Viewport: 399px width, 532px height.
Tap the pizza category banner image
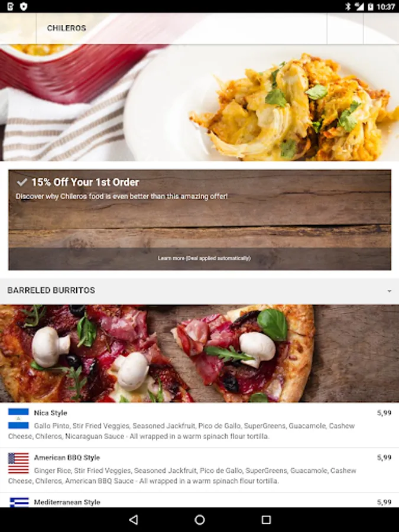(200, 353)
